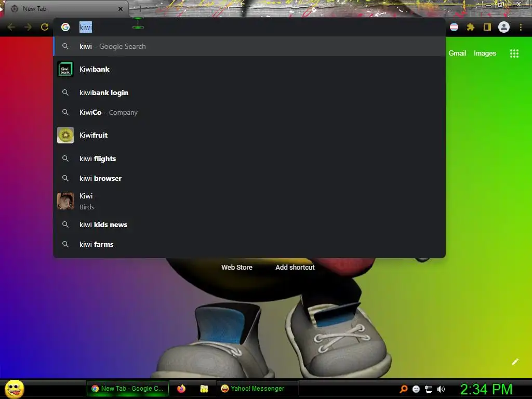Viewport: 532px width, 399px height.
Task: Open the Extensions puzzle-piece menu
Action: click(471, 27)
